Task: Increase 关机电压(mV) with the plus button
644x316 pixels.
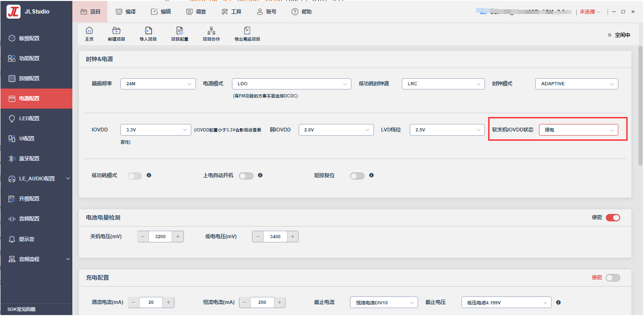Action: tap(178, 237)
